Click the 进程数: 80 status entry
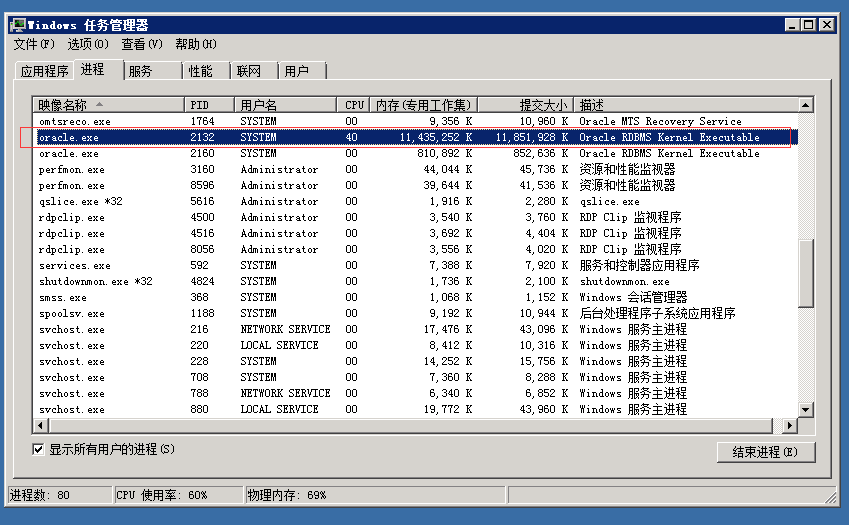 (60, 495)
